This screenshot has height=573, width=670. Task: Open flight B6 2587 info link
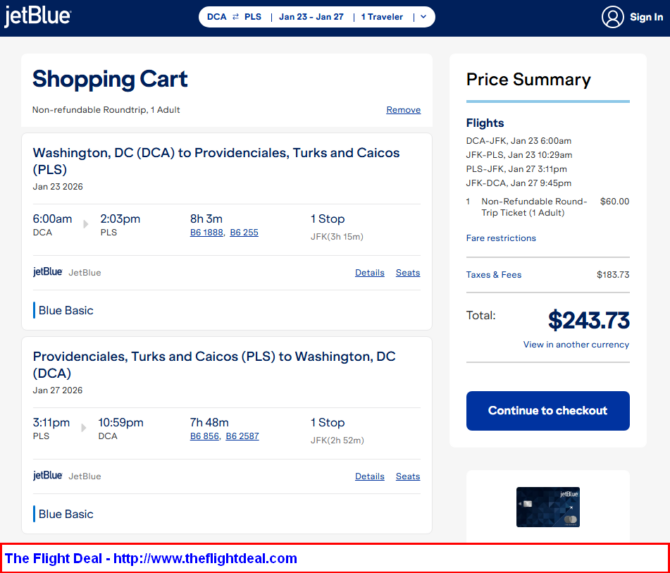tap(242, 436)
